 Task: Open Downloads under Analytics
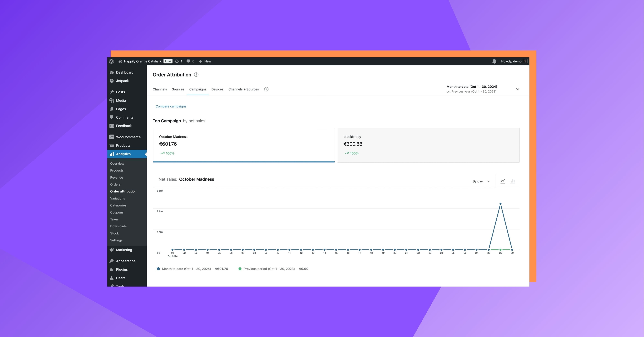118,226
